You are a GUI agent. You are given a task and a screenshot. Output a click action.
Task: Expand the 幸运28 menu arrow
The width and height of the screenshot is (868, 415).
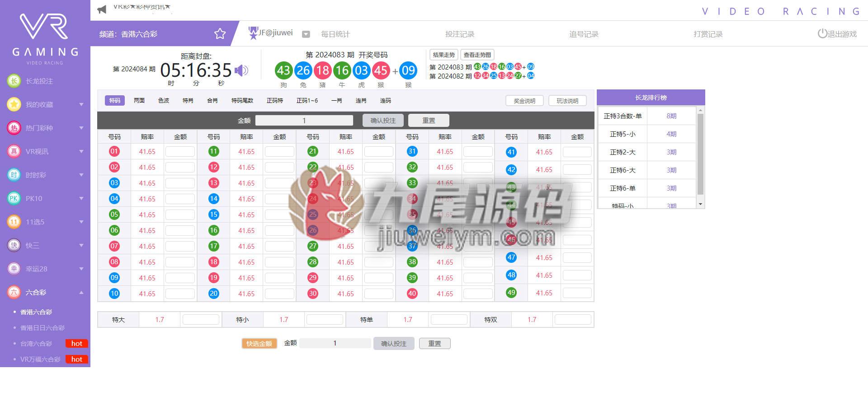81,269
